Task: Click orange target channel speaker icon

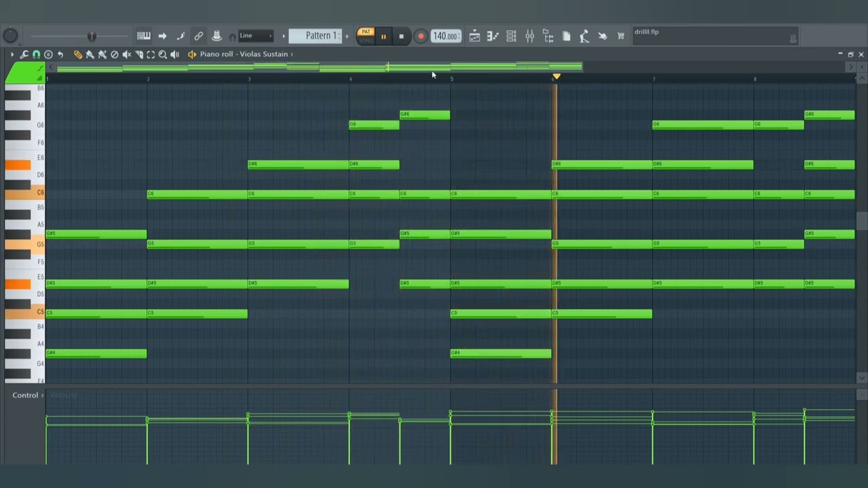Action: [192, 54]
